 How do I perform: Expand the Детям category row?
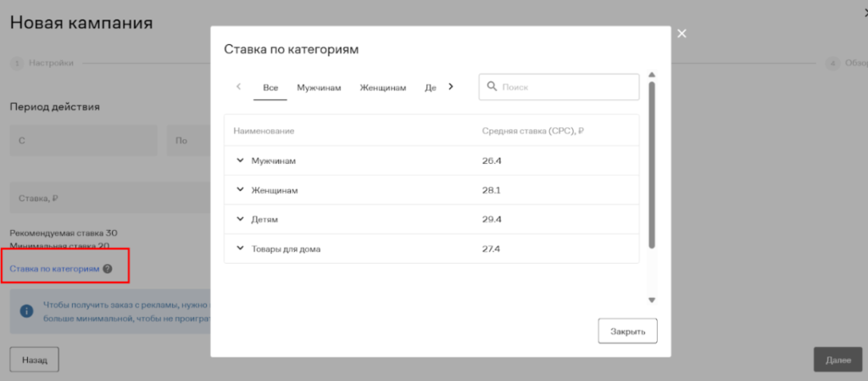240,219
